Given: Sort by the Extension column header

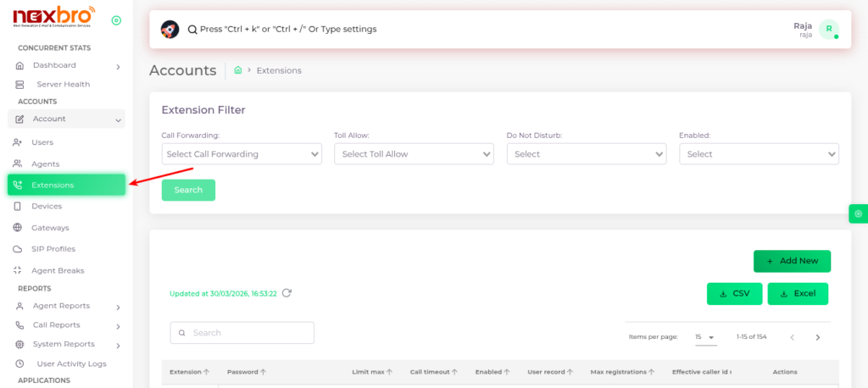Looking at the screenshot, I should 190,372.
